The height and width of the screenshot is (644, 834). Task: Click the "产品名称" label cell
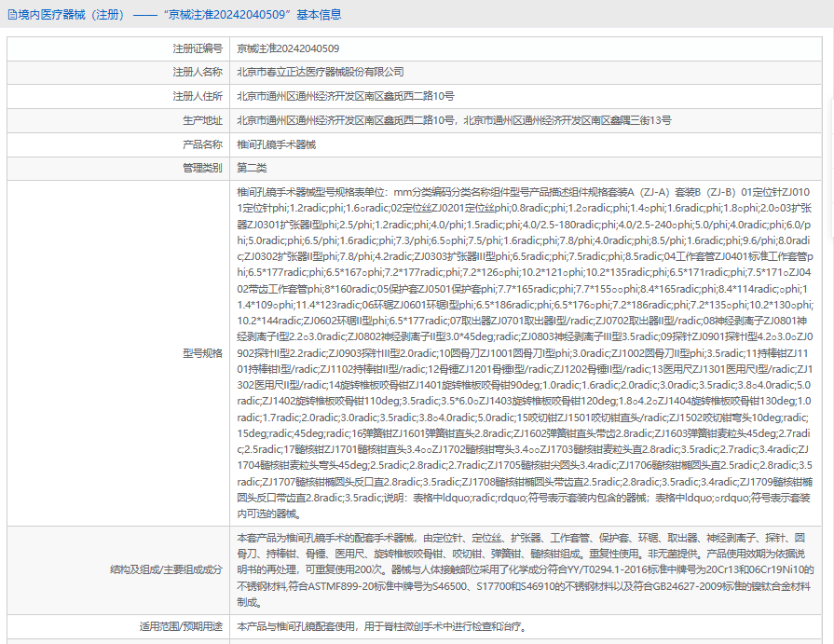tap(118, 144)
